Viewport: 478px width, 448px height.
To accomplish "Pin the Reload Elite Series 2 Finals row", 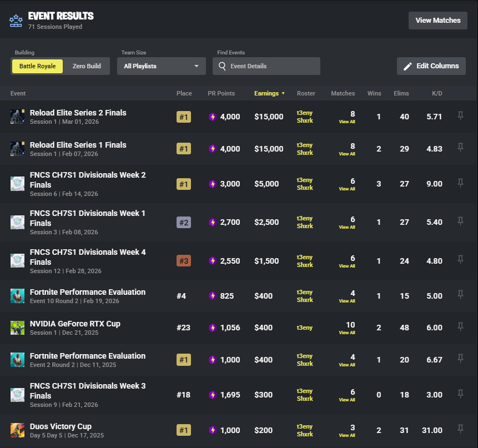I will pyautogui.click(x=460, y=116).
